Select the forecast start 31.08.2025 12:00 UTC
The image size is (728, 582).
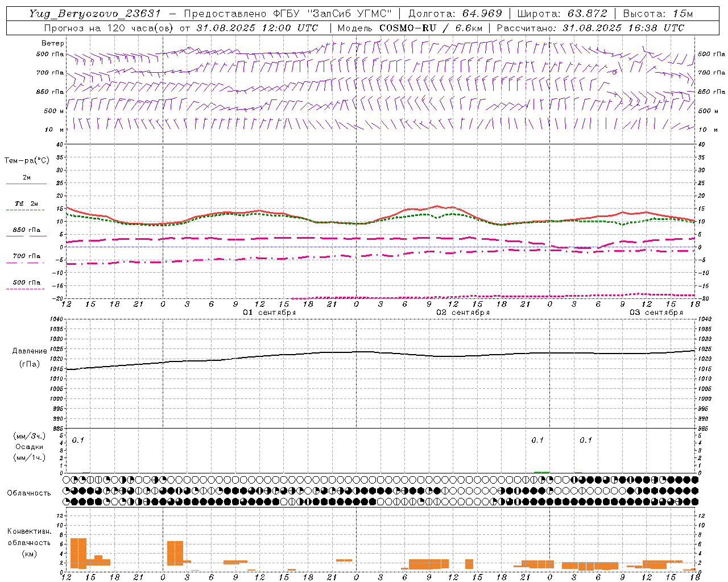point(257,28)
